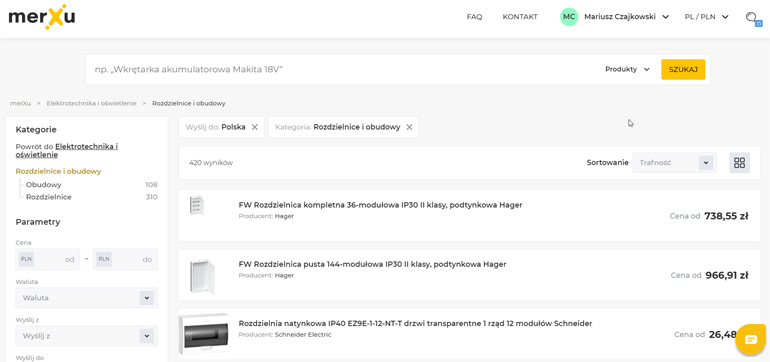Viewport: 770px width, 362px height.
Task: Go to Elektrotechnika i oświetlenie breadcrumb
Action: coord(91,104)
